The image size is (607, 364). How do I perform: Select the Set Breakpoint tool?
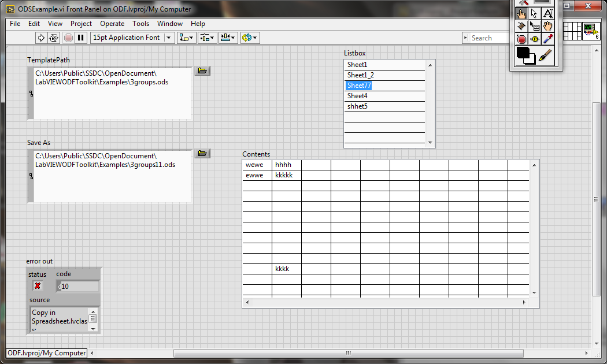(521, 39)
